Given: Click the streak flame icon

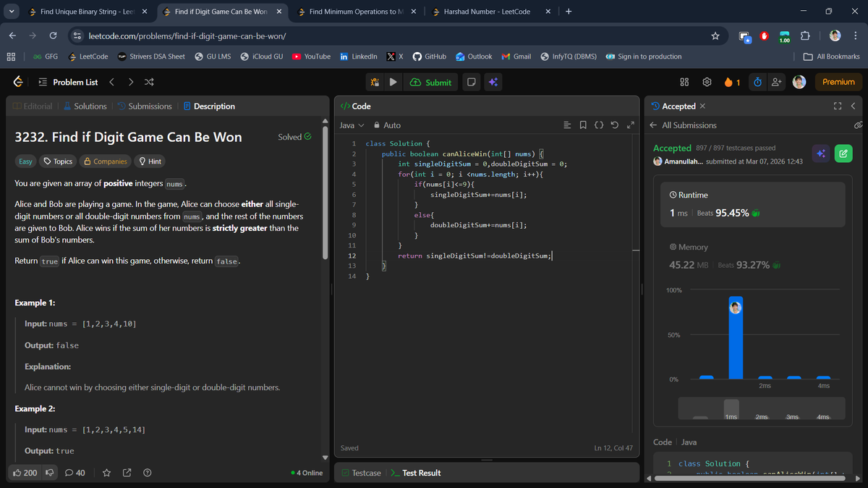Looking at the screenshot, I should 729,82.
